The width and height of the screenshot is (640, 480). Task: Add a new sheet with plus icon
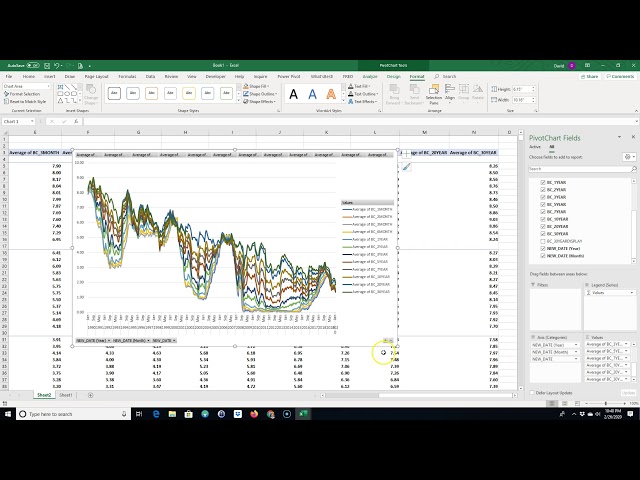[90, 395]
